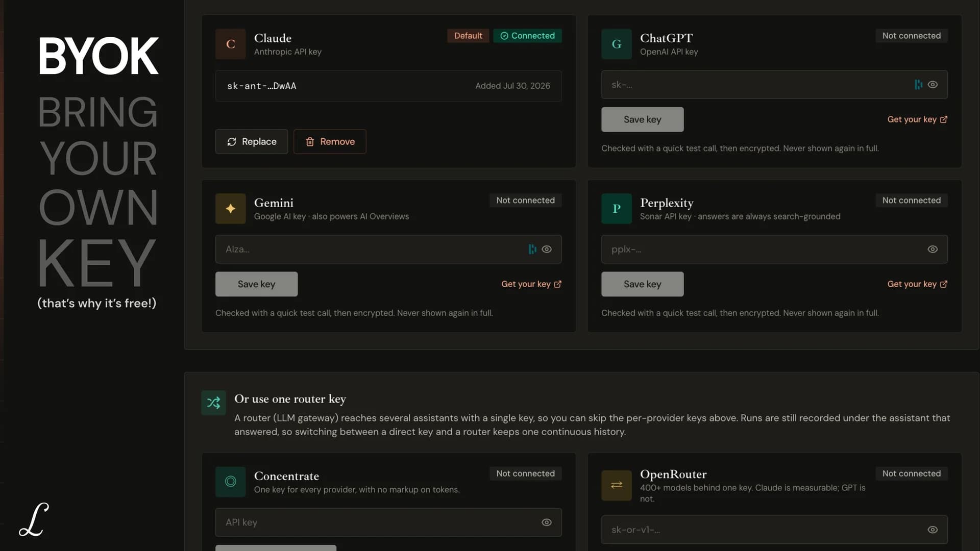Open the external link icon beside Perplexity Get your key
980x551 pixels.
pyautogui.click(x=944, y=284)
